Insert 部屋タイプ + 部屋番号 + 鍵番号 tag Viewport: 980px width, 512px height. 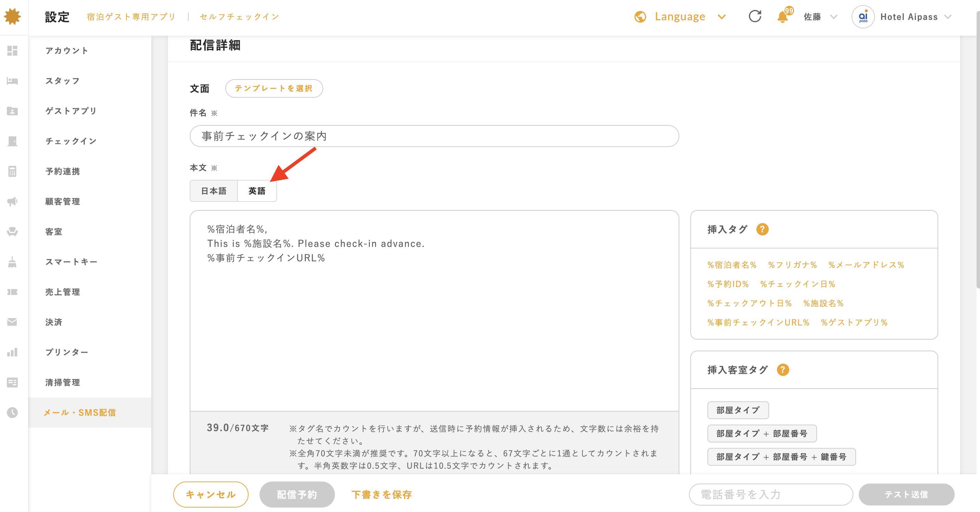[x=781, y=456]
